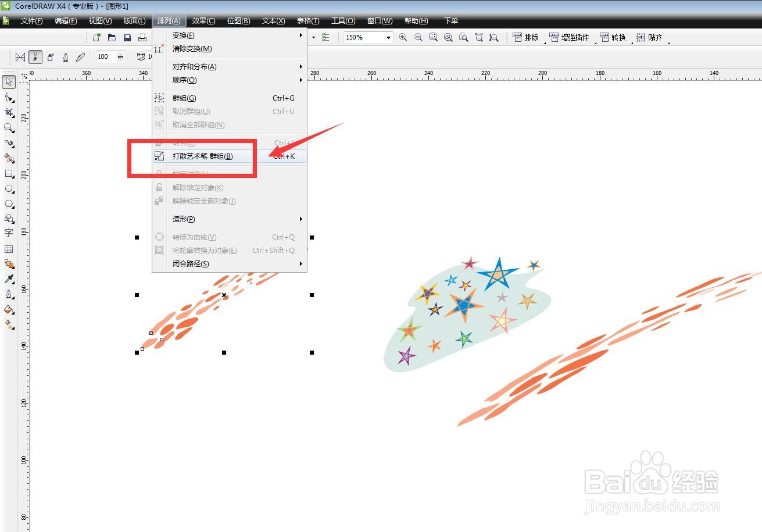Open the 工具(O) menu

point(343,21)
